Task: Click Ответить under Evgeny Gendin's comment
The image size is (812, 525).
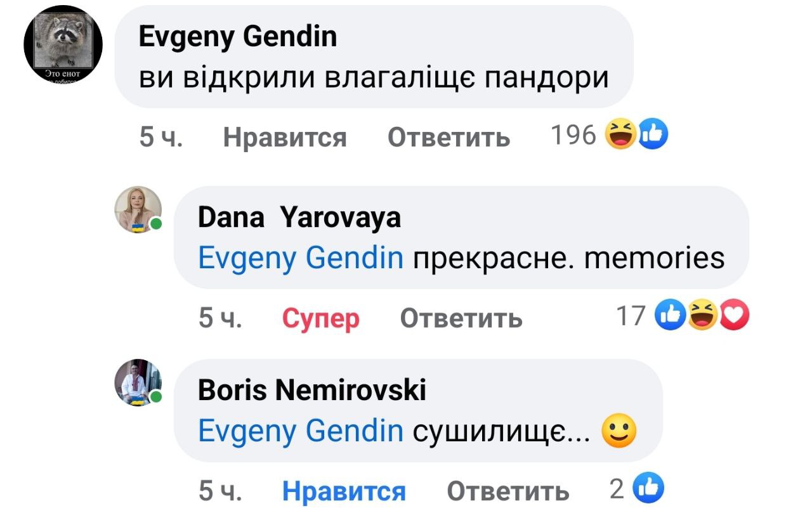Action: 449,136
